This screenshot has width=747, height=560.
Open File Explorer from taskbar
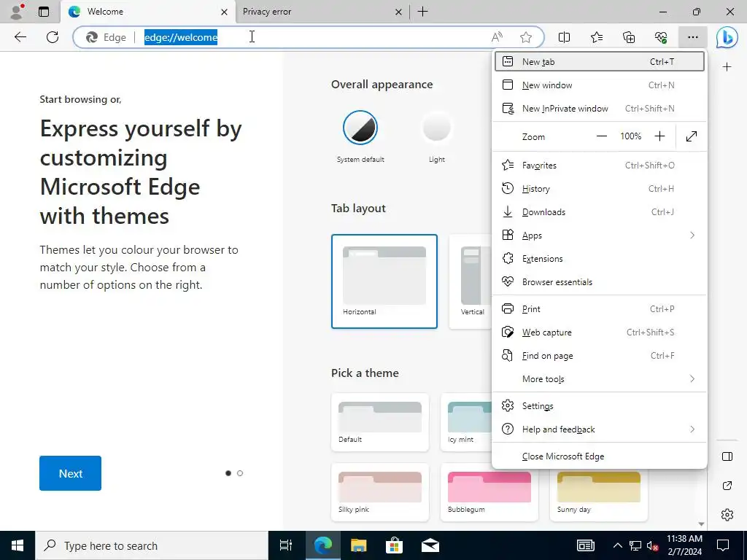click(359, 545)
